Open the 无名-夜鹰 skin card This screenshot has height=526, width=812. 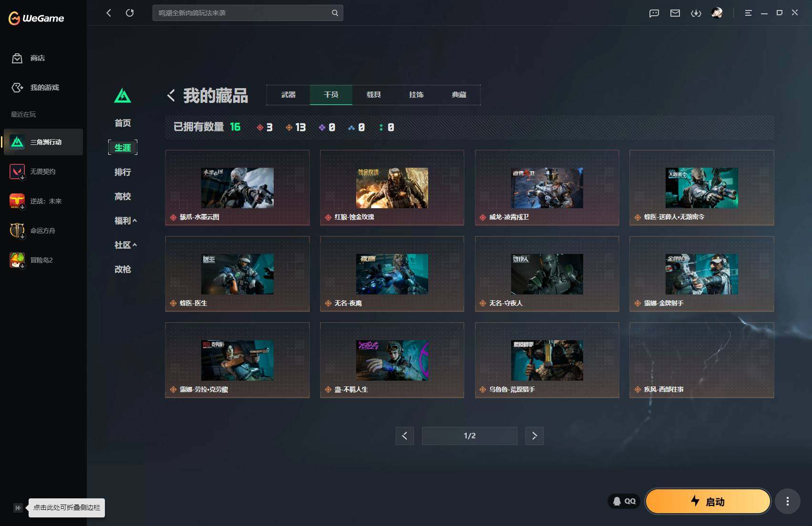[x=392, y=274]
